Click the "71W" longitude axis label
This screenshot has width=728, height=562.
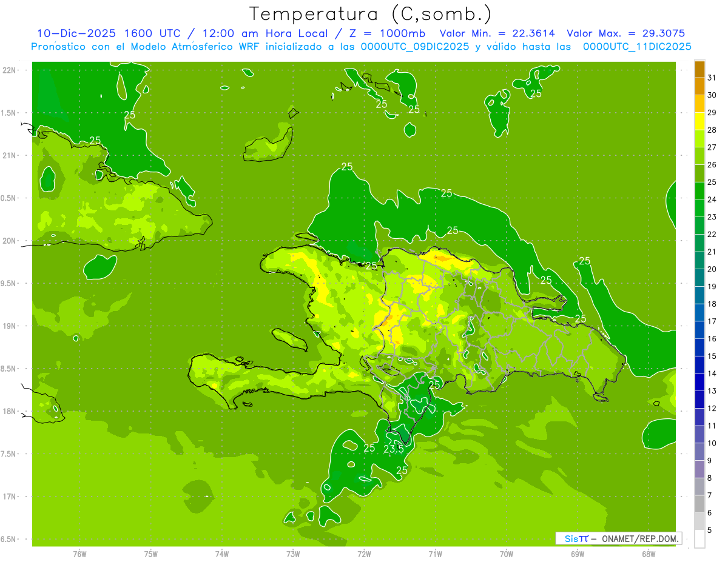[x=435, y=554]
